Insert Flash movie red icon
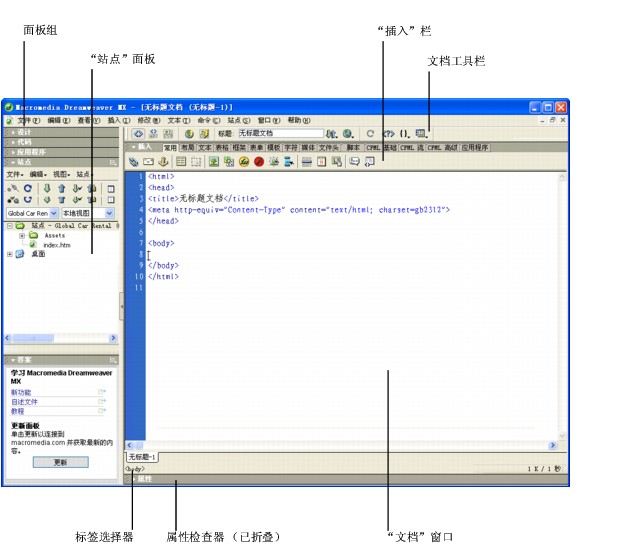The image size is (624, 552). pos(259,162)
